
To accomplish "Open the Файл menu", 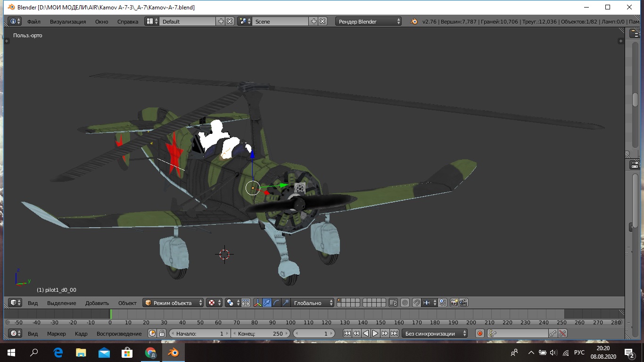I will coord(33,21).
